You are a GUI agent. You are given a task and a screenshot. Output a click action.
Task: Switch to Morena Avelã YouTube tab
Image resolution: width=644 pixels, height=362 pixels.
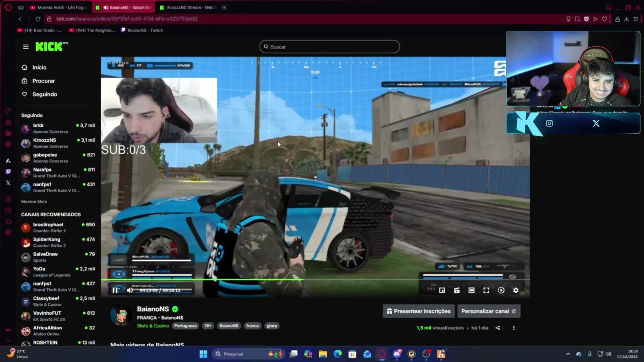point(58,8)
